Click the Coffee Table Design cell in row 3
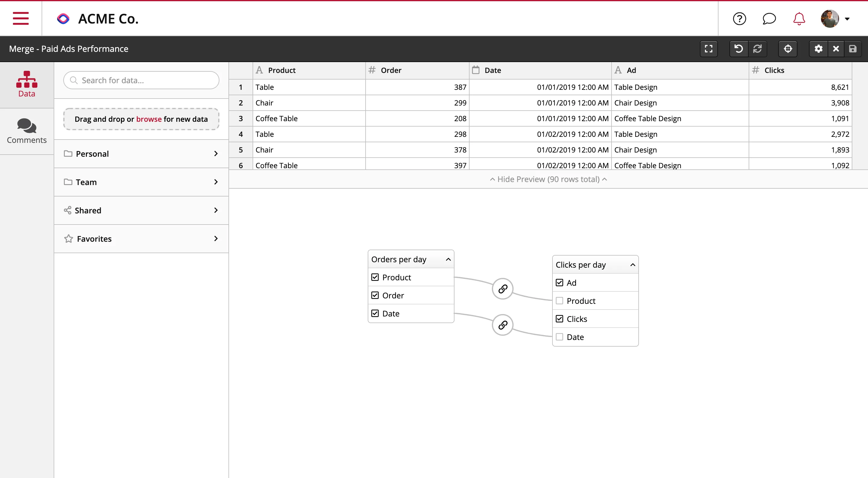 pyautogui.click(x=680, y=118)
